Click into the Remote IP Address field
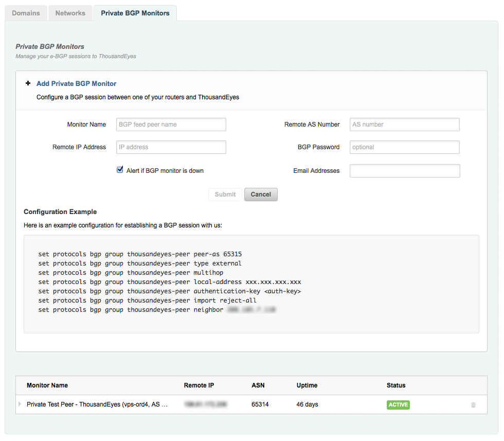Viewport: 504px width, 441px height. point(171,147)
